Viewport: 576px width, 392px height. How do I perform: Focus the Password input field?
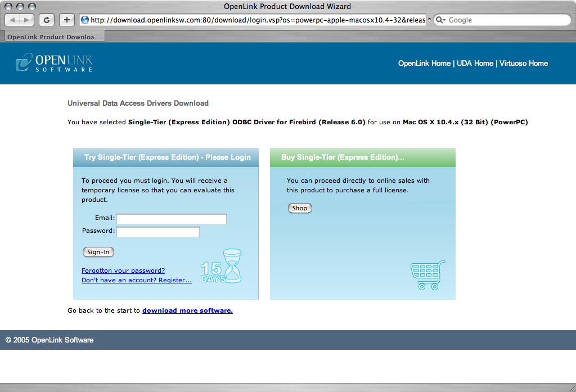[157, 232]
